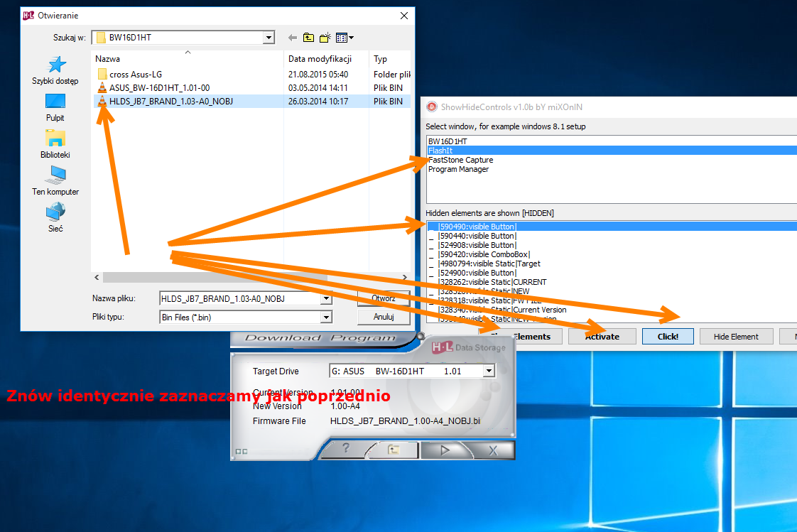This screenshot has width=797, height=532.
Task: Click left arrow of horizontal scrollbar
Action: point(97,278)
